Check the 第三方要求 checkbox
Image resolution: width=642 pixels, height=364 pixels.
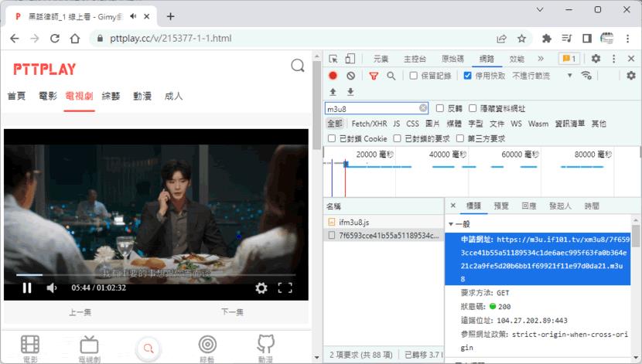460,138
